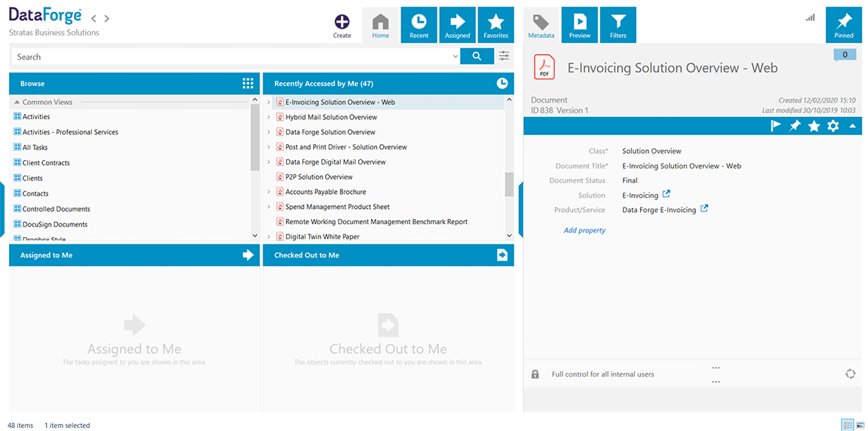
Task: Open the Favorites tab
Action: pyautogui.click(x=495, y=25)
